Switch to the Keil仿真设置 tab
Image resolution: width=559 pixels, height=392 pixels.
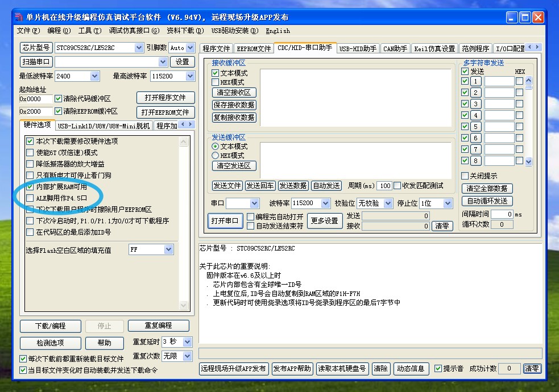pos(434,49)
